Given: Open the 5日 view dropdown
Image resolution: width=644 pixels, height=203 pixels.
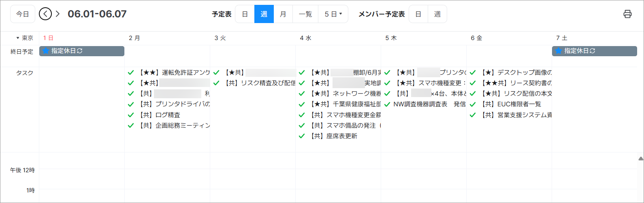Looking at the screenshot, I should tap(333, 14).
